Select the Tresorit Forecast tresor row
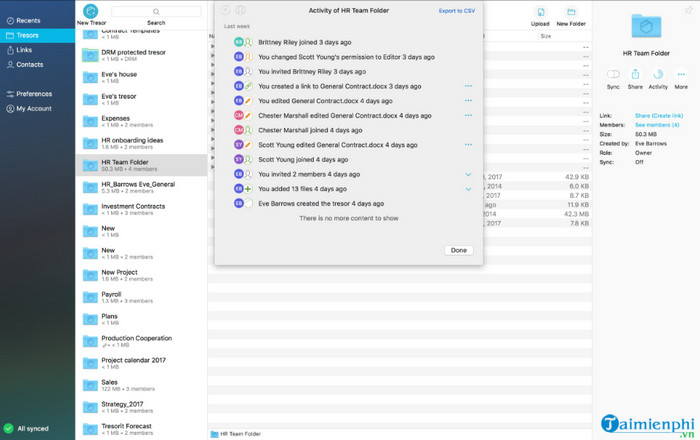Image resolution: width=700 pixels, height=440 pixels. 142,429
